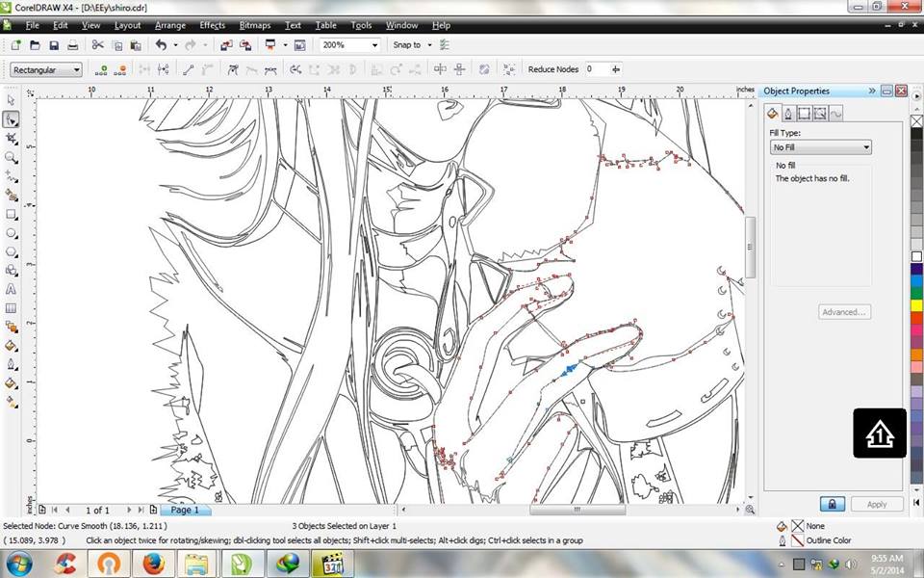
Task: Open the Fill Type dropdown
Action: point(820,146)
